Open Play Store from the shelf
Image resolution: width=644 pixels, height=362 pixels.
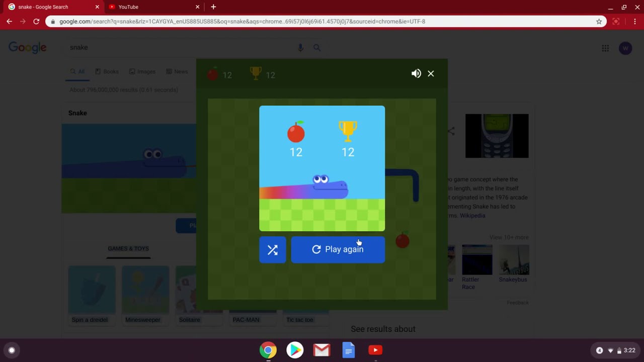tap(295, 350)
